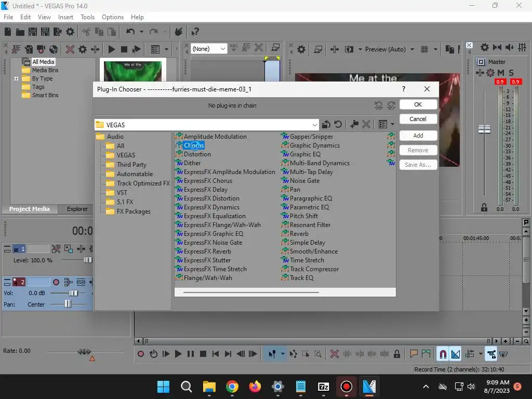This screenshot has height=399, width=532.
Task: Click the track 2 Vol slider
Action: [73, 293]
